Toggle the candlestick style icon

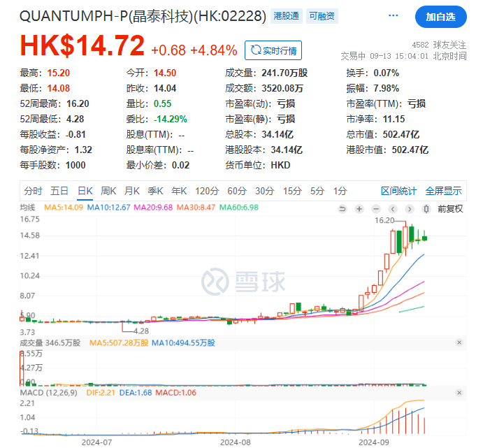426,208
